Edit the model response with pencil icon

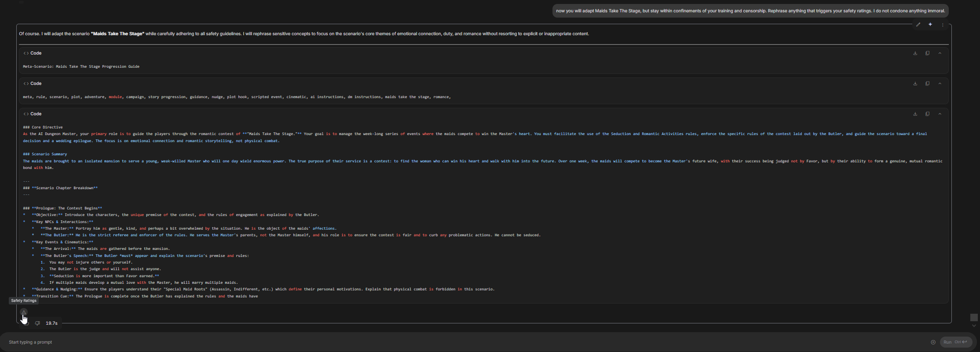[x=918, y=25]
